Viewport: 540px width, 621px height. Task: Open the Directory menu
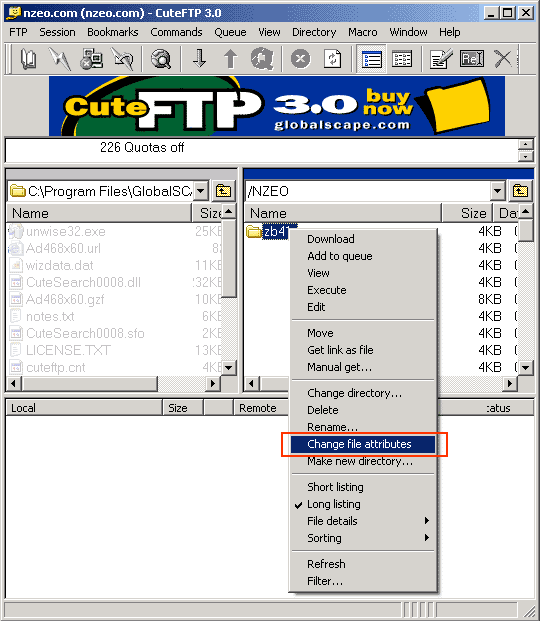point(314,32)
